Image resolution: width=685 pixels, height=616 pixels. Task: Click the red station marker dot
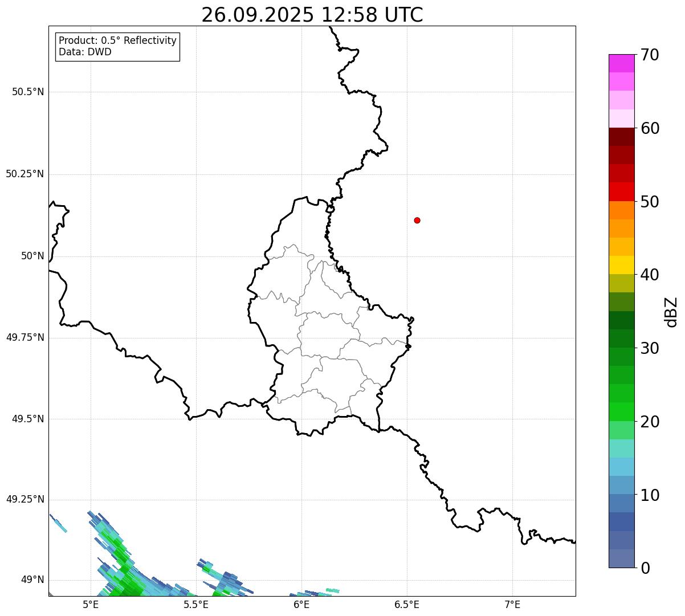coord(417,220)
